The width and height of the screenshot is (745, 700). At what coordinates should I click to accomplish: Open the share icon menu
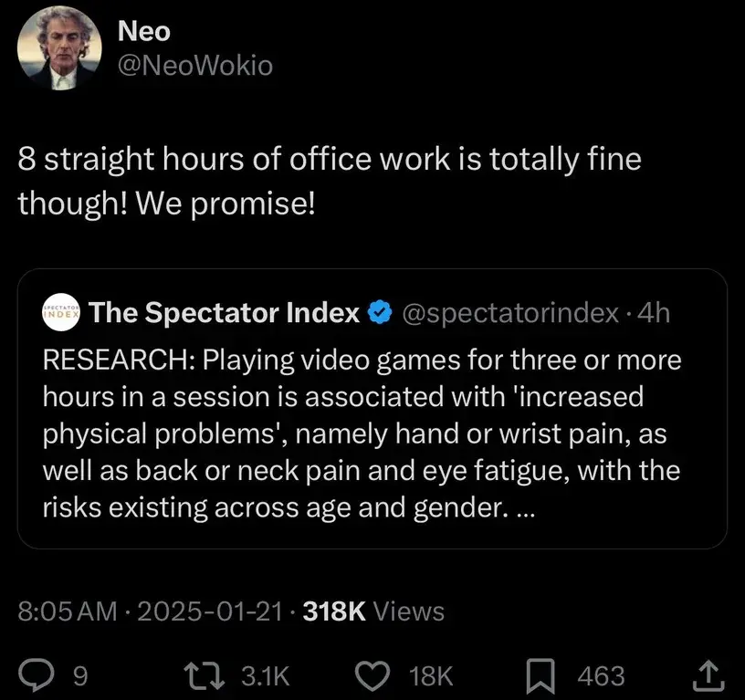click(707, 674)
